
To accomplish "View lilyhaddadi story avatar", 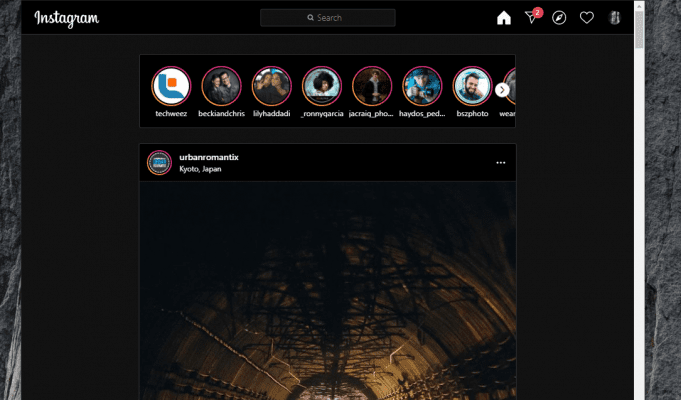I will [x=272, y=86].
